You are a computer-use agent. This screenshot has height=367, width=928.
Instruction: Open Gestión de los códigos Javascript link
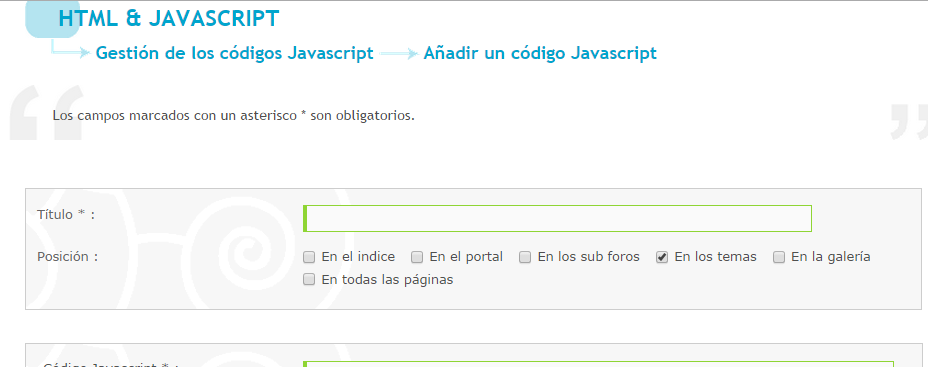(234, 53)
